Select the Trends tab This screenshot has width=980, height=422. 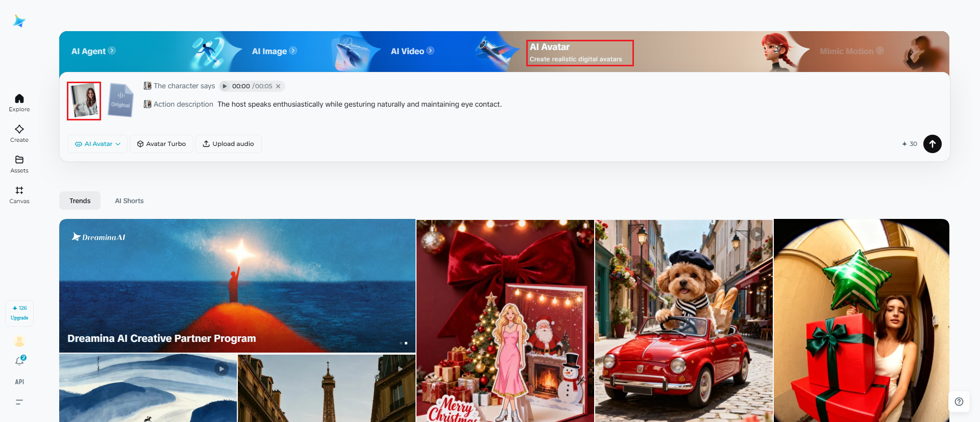click(80, 201)
